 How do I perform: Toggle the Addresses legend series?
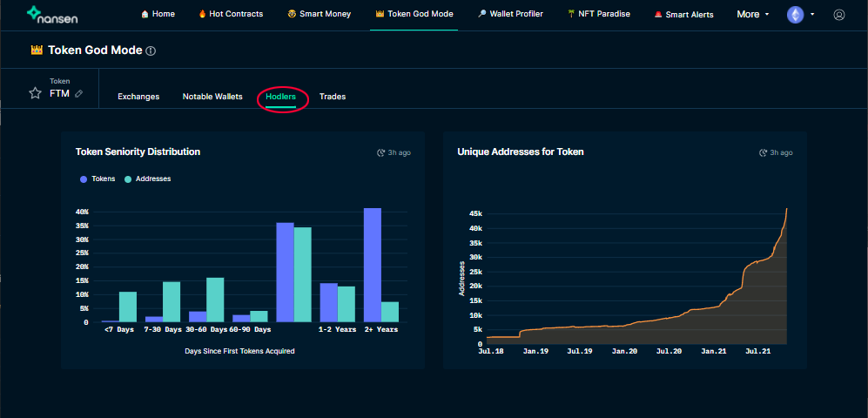click(147, 179)
